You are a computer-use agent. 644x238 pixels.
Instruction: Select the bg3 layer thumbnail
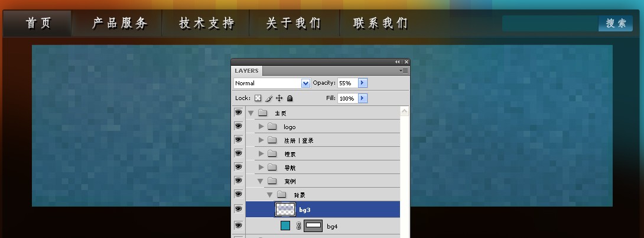[285, 209]
